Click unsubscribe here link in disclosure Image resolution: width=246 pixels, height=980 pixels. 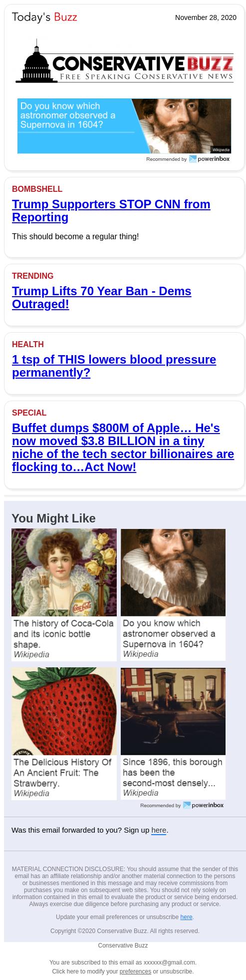186,917
